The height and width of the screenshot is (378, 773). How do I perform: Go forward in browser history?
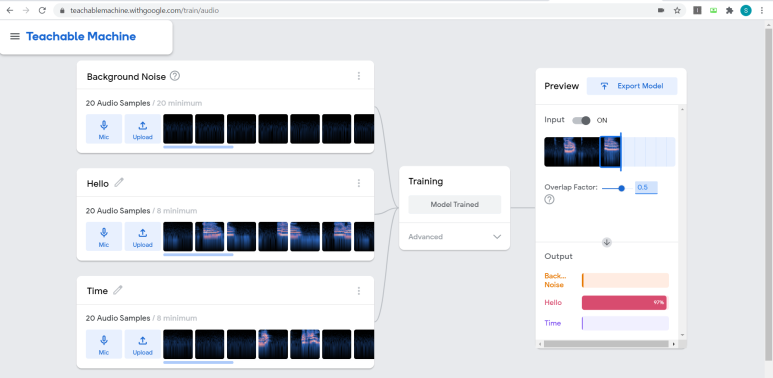point(26,10)
